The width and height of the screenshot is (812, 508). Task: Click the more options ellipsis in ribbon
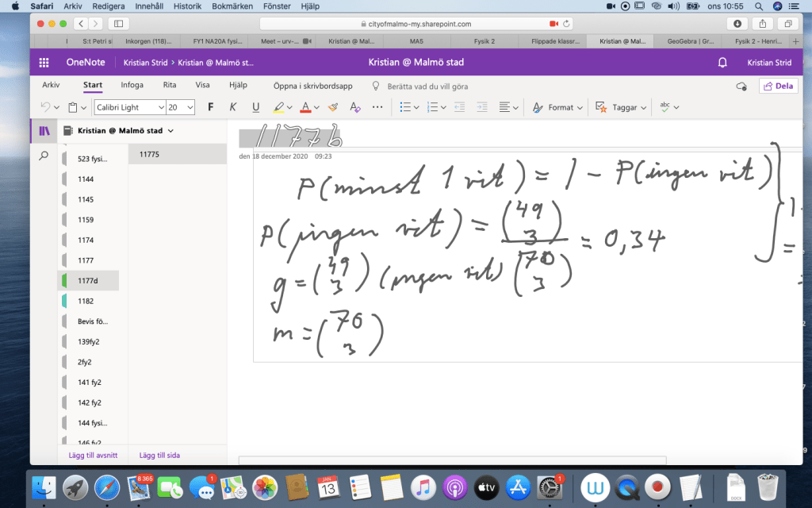377,107
